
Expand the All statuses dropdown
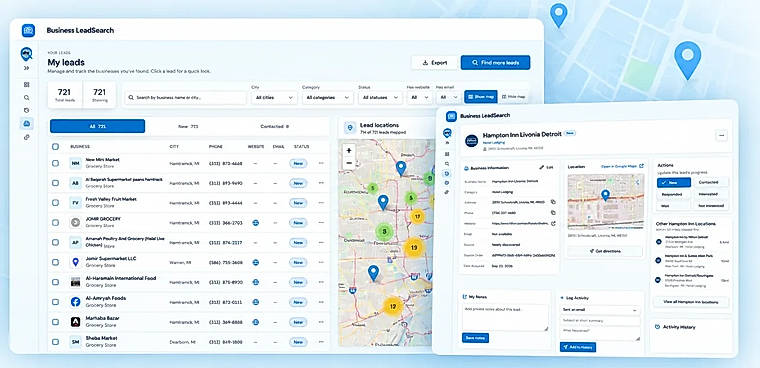(380, 97)
